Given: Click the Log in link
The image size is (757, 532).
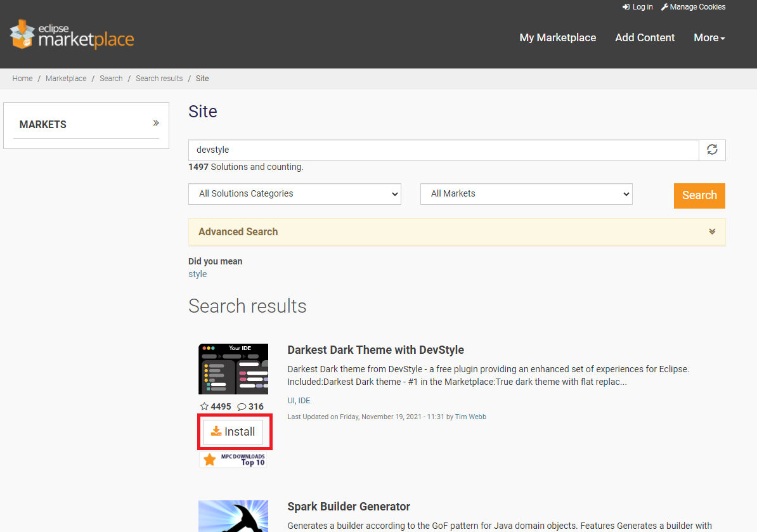Looking at the screenshot, I should [x=637, y=7].
